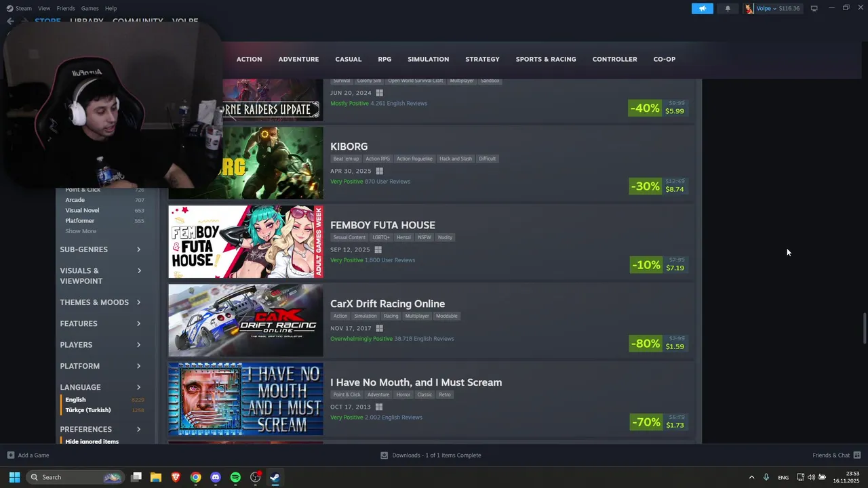This screenshot has width=868, height=488.
Task: Collapse the PREFERENCES filter section
Action: coord(100,429)
